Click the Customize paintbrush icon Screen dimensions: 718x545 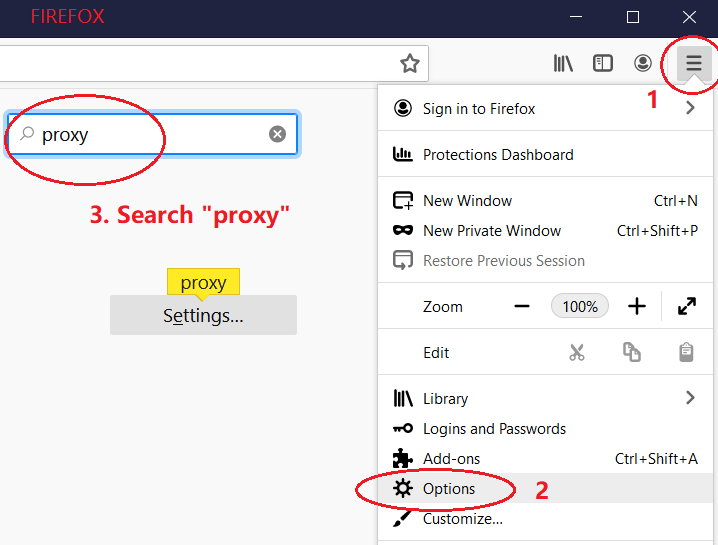point(403,519)
